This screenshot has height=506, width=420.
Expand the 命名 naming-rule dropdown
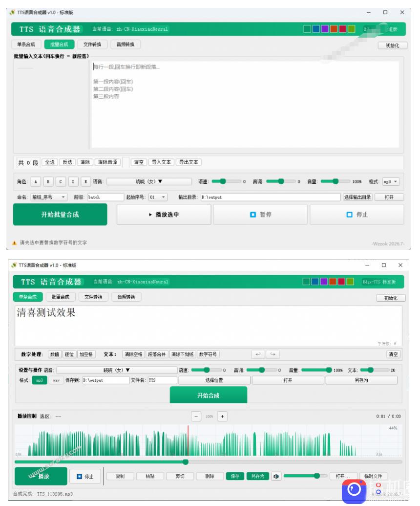click(49, 197)
